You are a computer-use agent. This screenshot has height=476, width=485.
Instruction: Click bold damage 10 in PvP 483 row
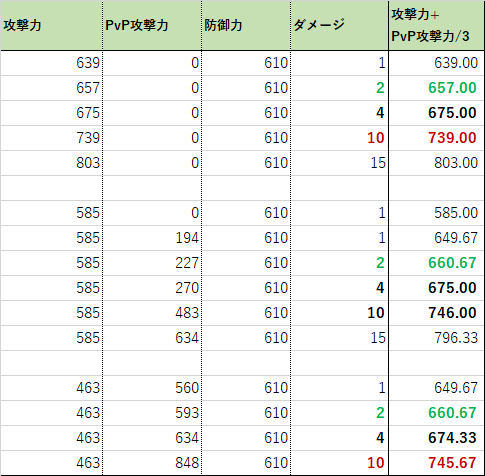click(339, 313)
